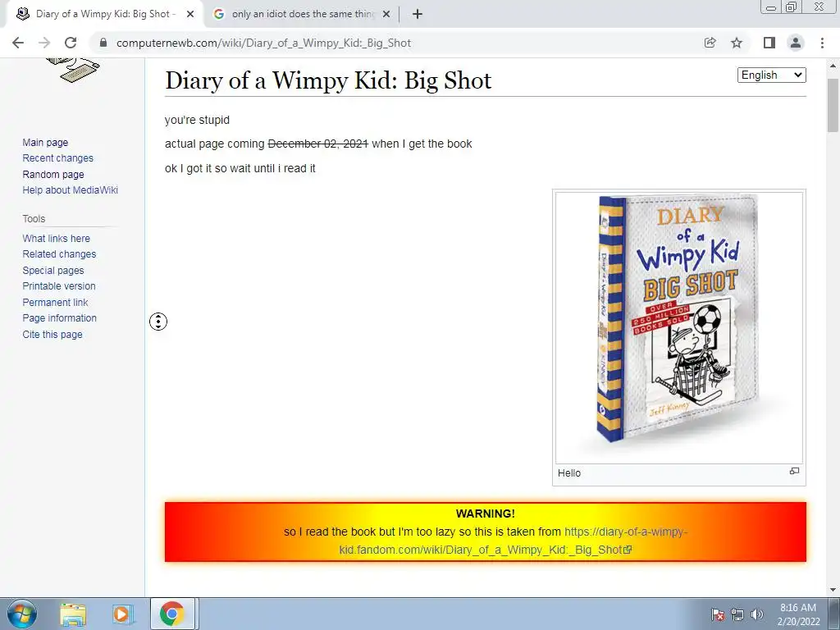
Task: Click the 'Hello' image caption
Action: point(569,473)
